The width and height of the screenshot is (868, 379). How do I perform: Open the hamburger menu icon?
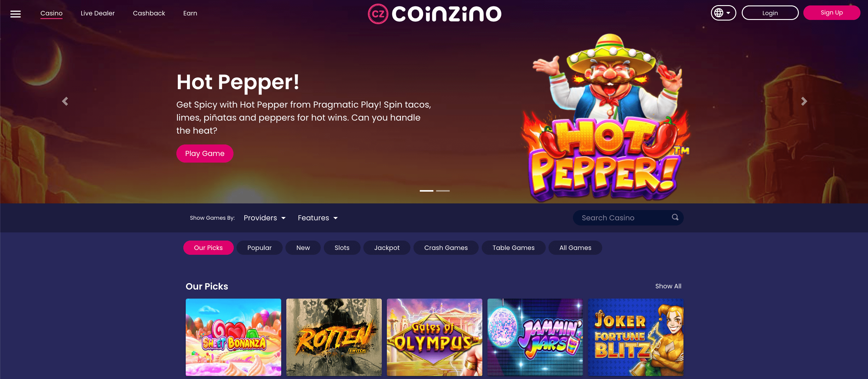pos(15,14)
